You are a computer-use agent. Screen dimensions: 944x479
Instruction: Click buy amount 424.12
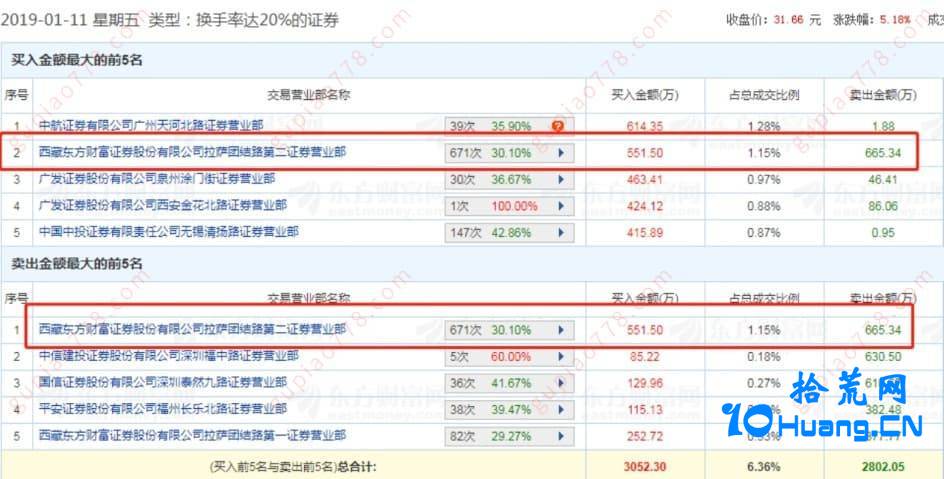point(645,206)
